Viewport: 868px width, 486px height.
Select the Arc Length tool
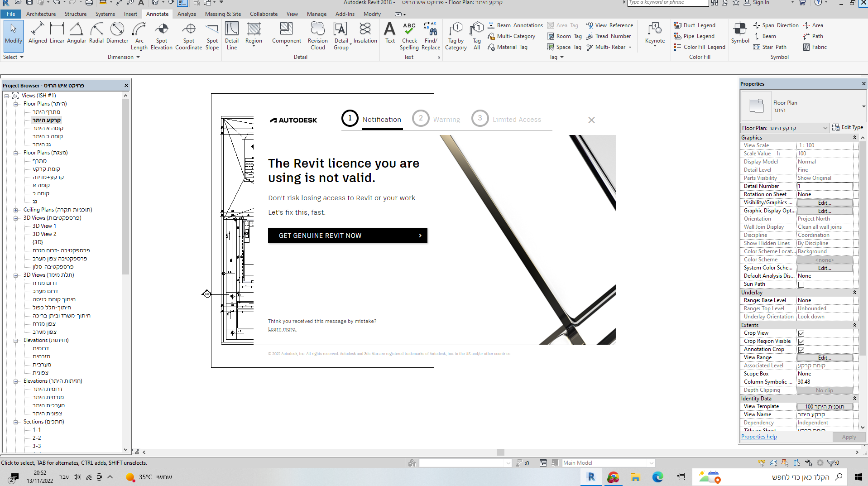[x=139, y=36]
